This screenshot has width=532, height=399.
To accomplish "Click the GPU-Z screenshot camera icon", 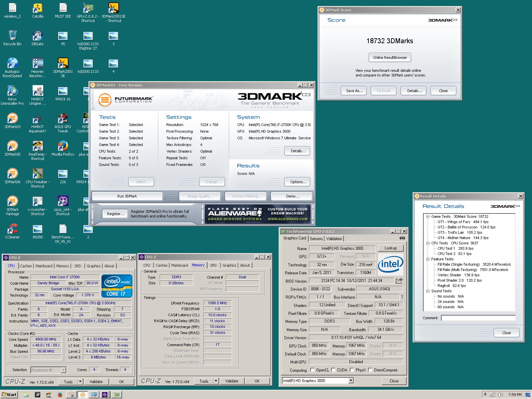I will coord(402,238).
